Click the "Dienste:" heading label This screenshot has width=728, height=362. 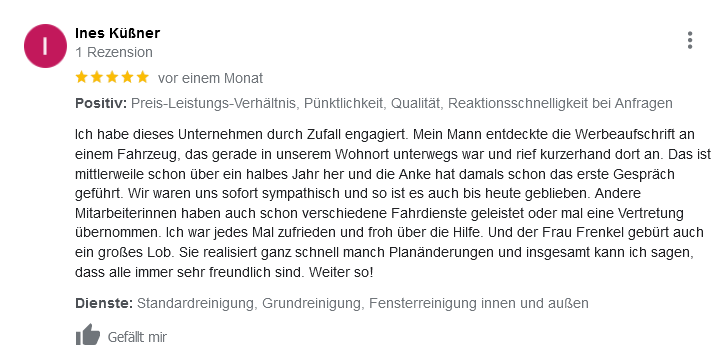pos(104,304)
